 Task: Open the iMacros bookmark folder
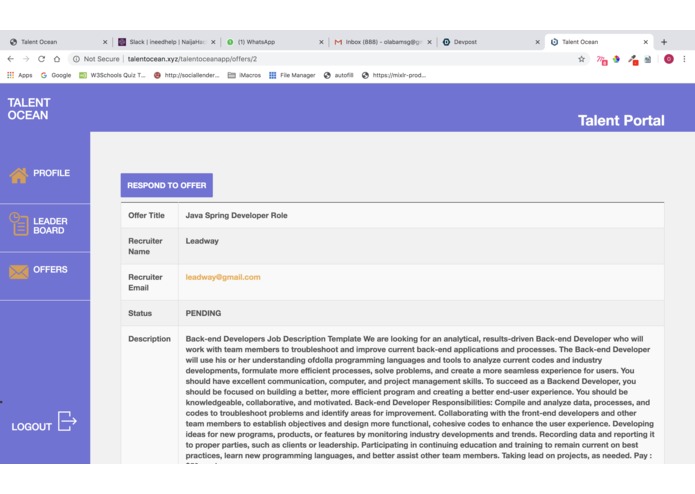coord(244,75)
